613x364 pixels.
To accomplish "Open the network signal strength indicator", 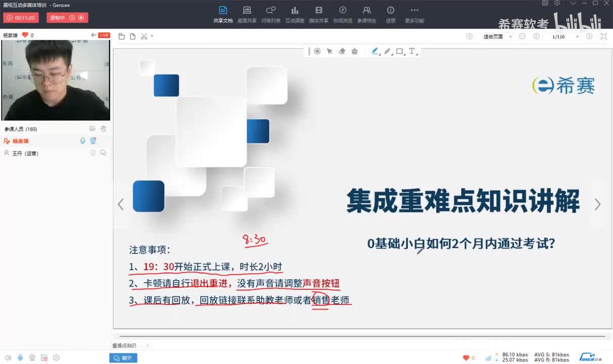I will pyautogui.click(x=488, y=358).
